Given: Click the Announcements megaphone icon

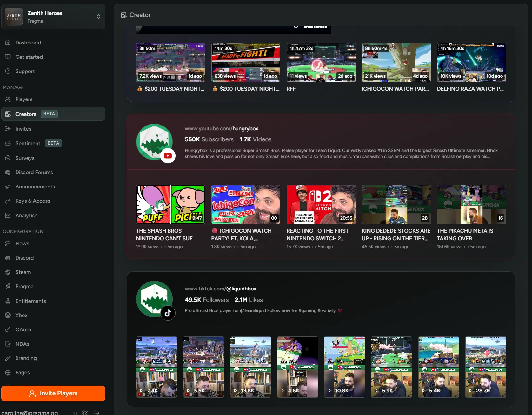Looking at the screenshot, I should pyautogui.click(x=8, y=187).
